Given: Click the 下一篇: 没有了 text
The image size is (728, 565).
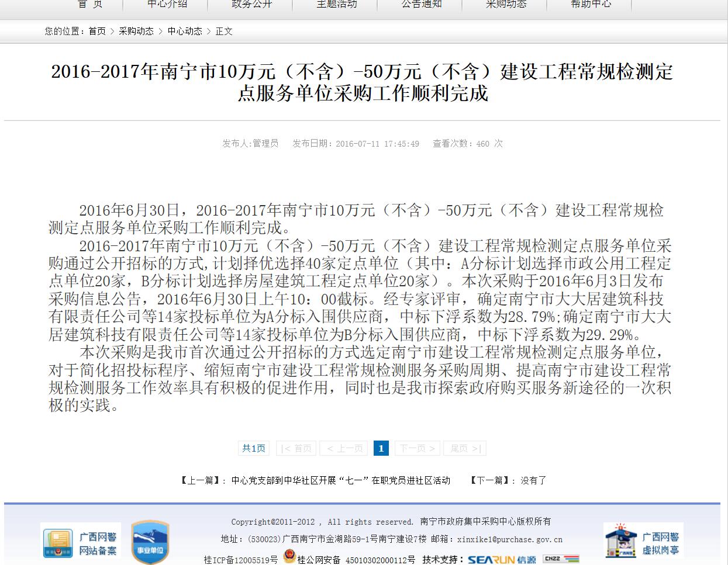Looking at the screenshot, I should 508,480.
